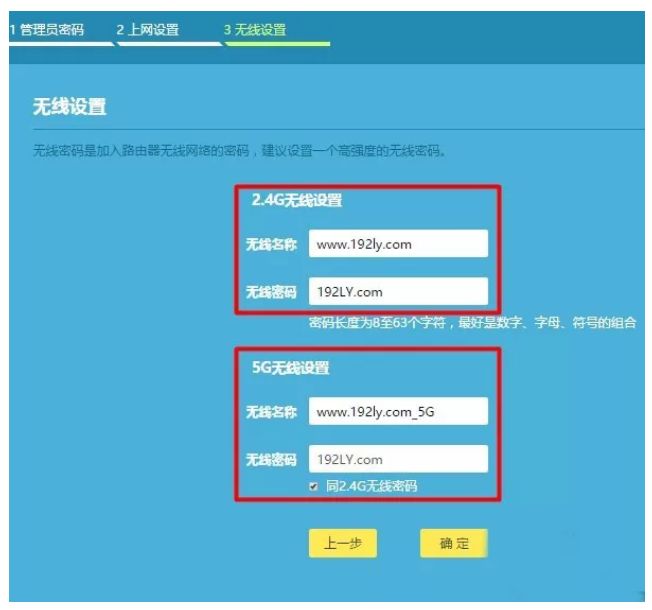This screenshot has width=652, height=610.
Task: Click the 无线名称 label under 2.4G
Action: pos(271,245)
